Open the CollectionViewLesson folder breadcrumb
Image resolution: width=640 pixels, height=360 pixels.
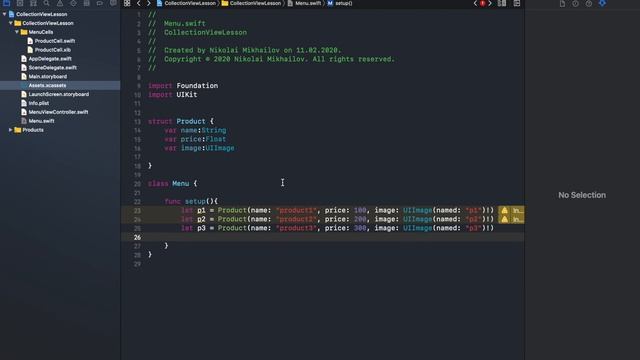pyautogui.click(x=251, y=3)
